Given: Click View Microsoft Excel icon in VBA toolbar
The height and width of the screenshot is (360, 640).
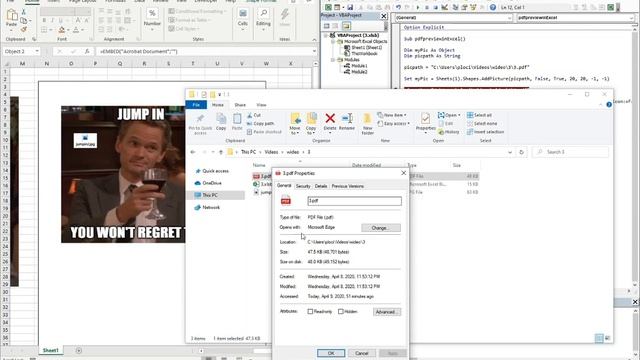Looking at the screenshot, I should (x=329, y=7).
